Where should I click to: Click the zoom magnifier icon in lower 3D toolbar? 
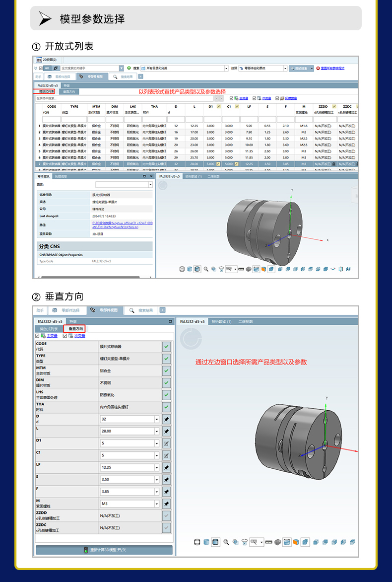pyautogui.click(x=226, y=542)
